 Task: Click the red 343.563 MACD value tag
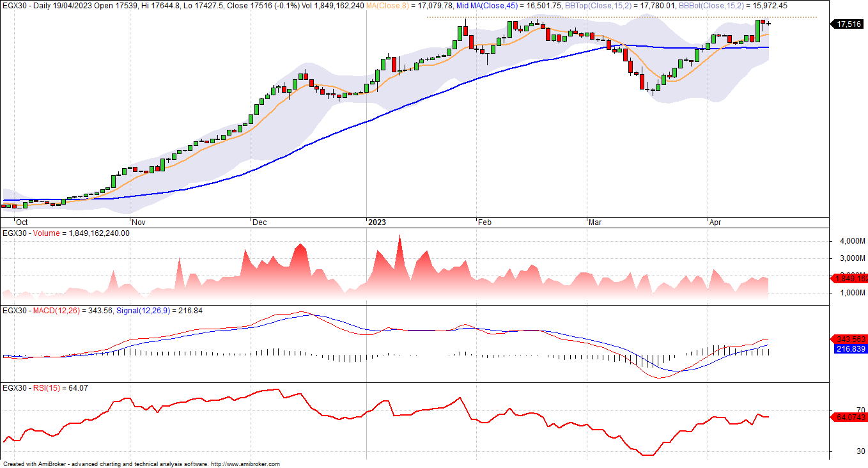[x=849, y=339]
